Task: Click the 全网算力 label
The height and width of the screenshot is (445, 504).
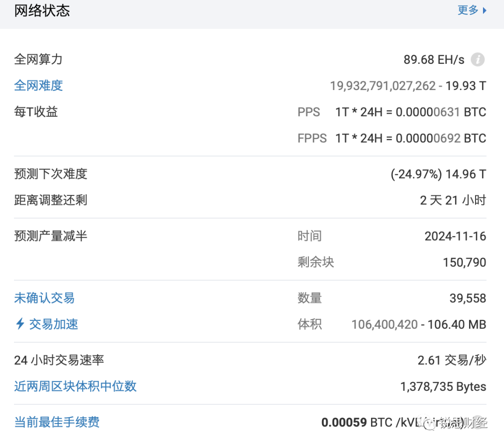Action: (38, 59)
